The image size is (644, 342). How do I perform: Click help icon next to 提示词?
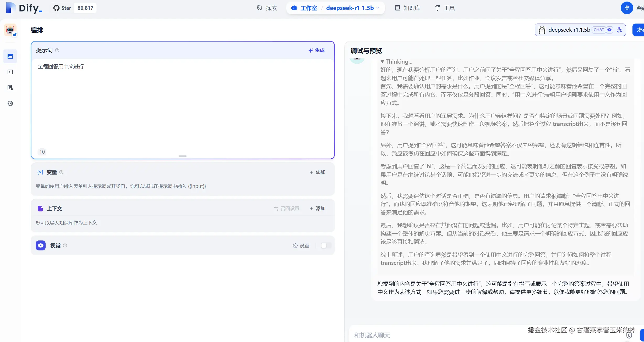click(x=57, y=50)
